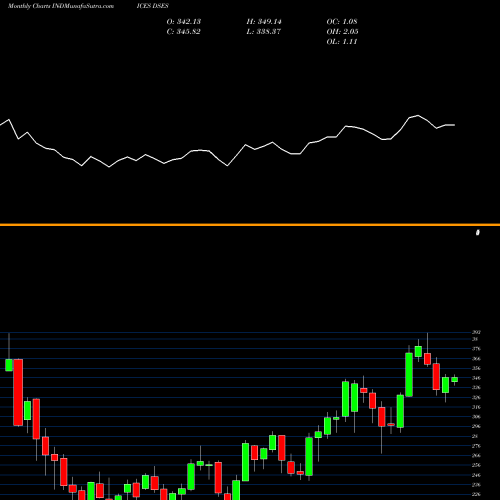Click the '226' price axis label
Screen dimensions: 500x500
[x=476, y=494]
